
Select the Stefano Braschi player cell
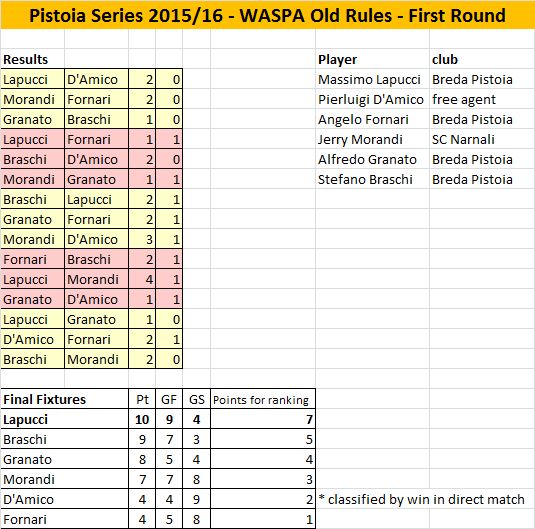coord(372,180)
